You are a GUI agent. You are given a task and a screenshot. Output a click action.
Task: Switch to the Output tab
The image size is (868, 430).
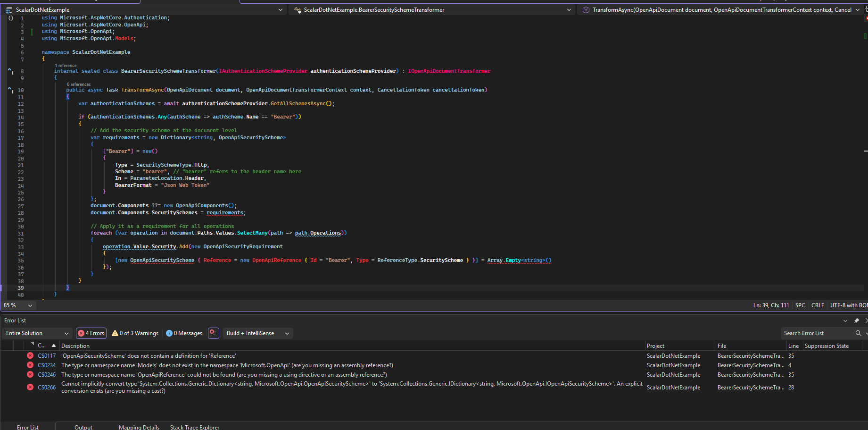pyautogui.click(x=83, y=427)
